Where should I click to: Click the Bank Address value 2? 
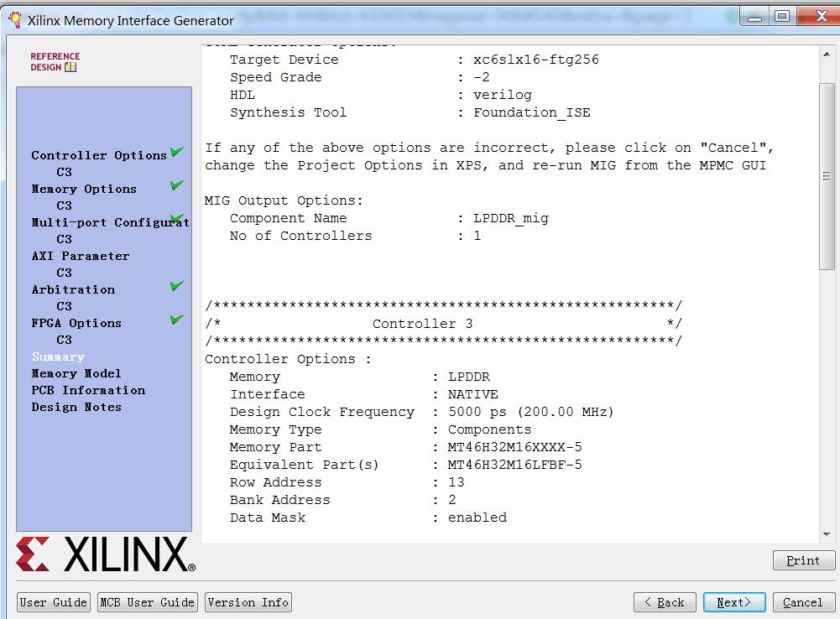click(x=452, y=500)
